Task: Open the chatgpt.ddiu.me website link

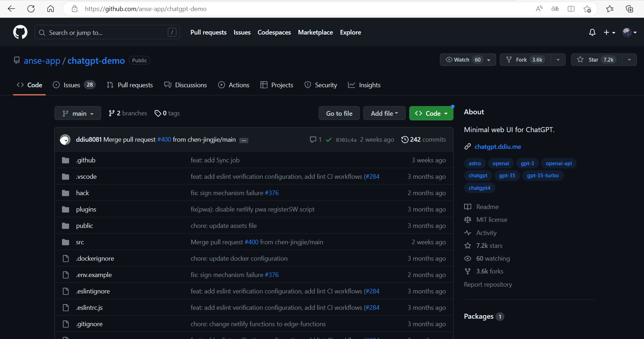Action: (x=498, y=147)
